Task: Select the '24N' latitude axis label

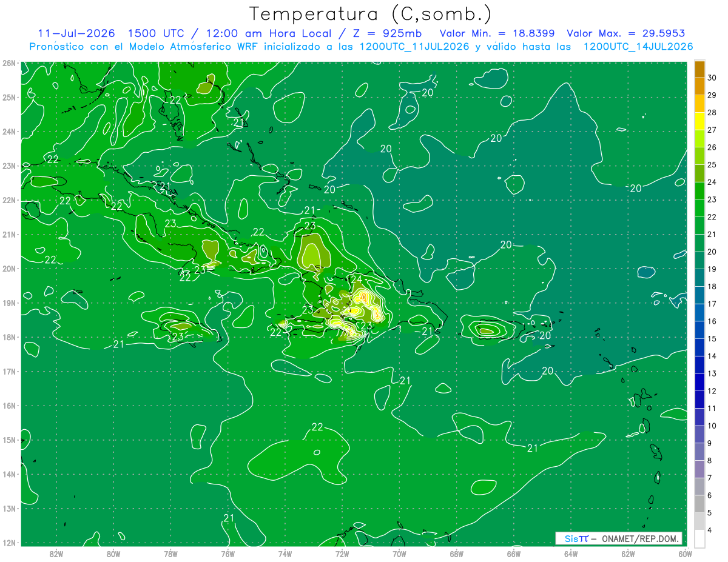Action: point(9,132)
